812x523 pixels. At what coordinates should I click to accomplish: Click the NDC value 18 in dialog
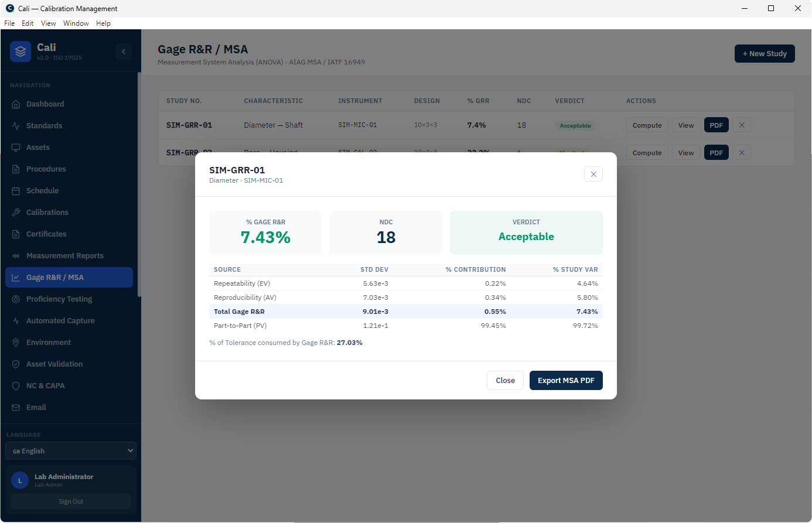tap(386, 237)
